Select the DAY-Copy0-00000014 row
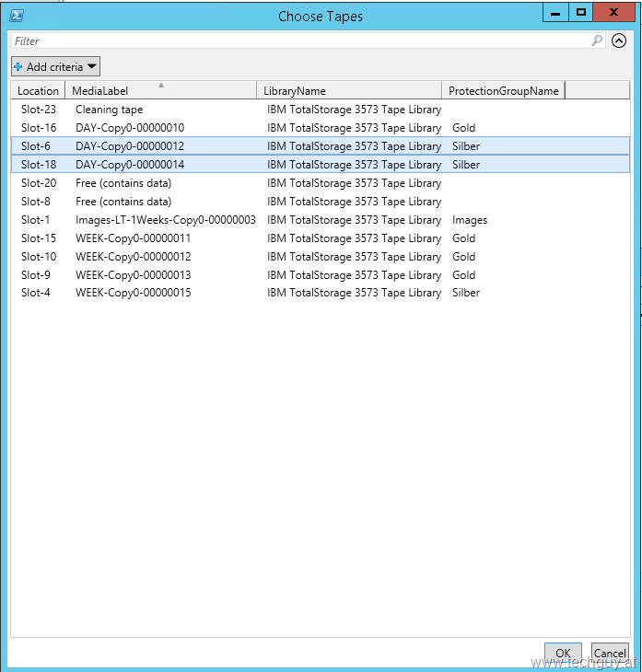Screen dimensions: 642x672 pos(321,165)
